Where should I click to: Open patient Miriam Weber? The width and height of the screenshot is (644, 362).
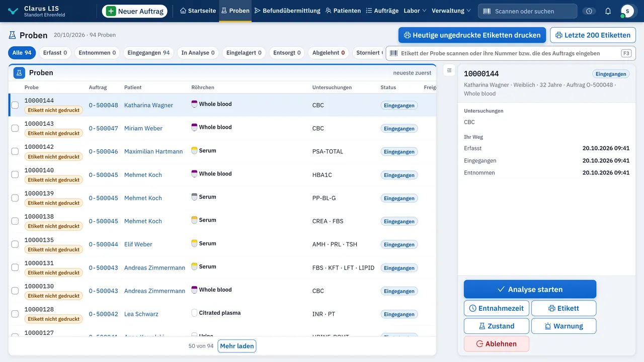(143, 128)
